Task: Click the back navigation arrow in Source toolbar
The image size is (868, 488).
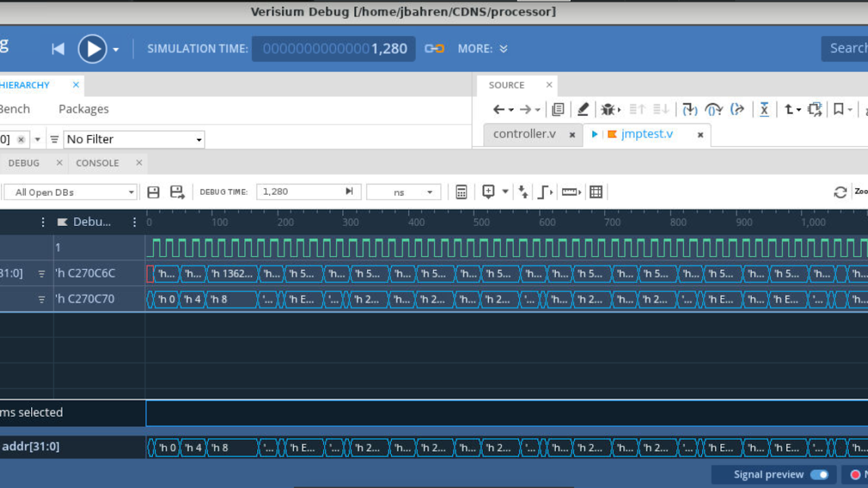Action: pyautogui.click(x=498, y=109)
